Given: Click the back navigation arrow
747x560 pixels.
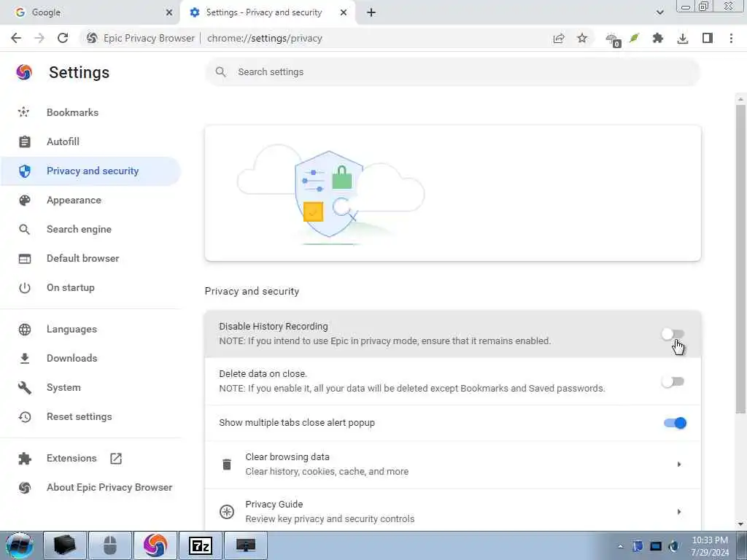Looking at the screenshot, I should (x=16, y=38).
